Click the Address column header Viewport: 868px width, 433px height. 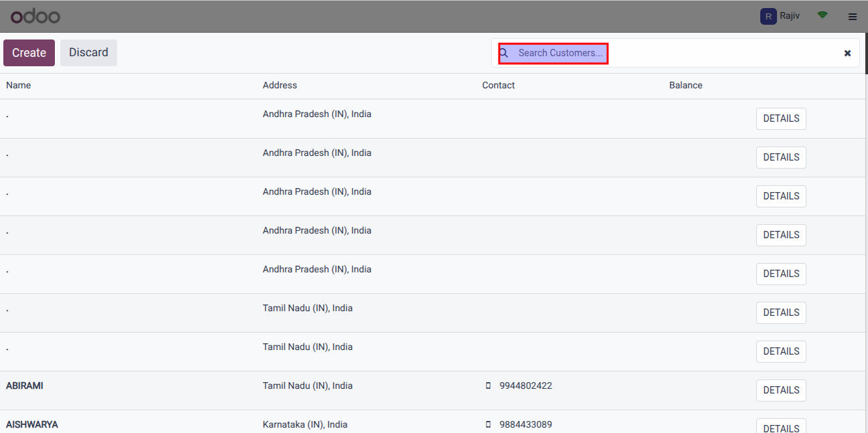(x=280, y=86)
